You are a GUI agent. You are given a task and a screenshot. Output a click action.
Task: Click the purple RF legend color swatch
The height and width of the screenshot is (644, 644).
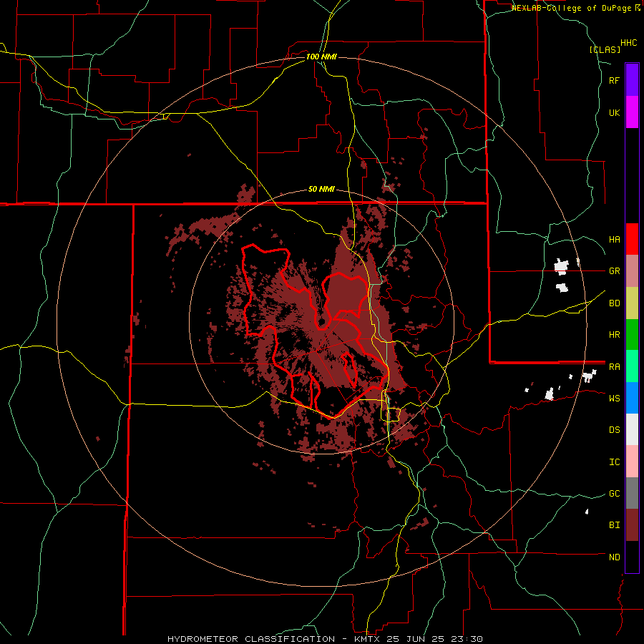[x=632, y=80]
